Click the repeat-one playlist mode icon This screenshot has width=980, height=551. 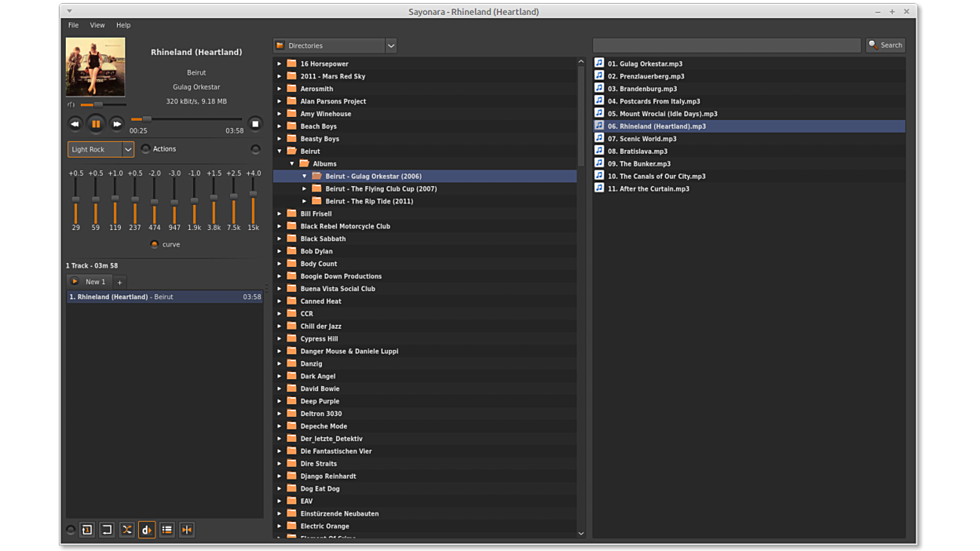click(x=87, y=530)
